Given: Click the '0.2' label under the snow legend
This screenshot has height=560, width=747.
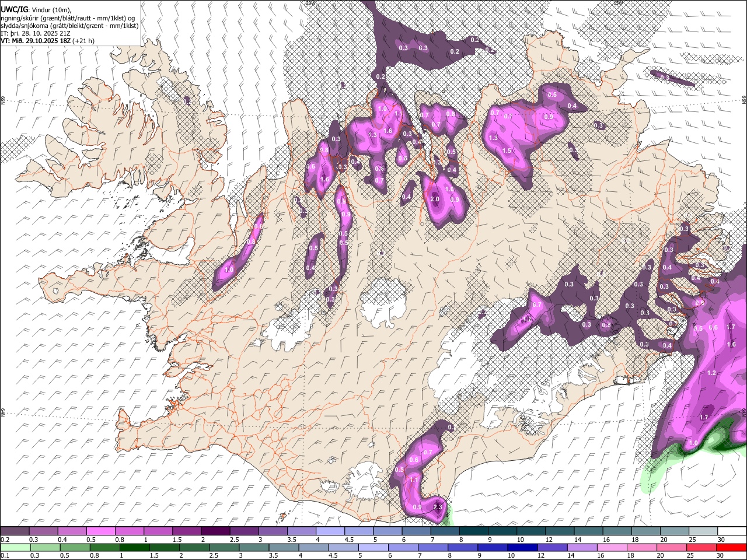Looking at the screenshot, I should (x=4, y=540).
